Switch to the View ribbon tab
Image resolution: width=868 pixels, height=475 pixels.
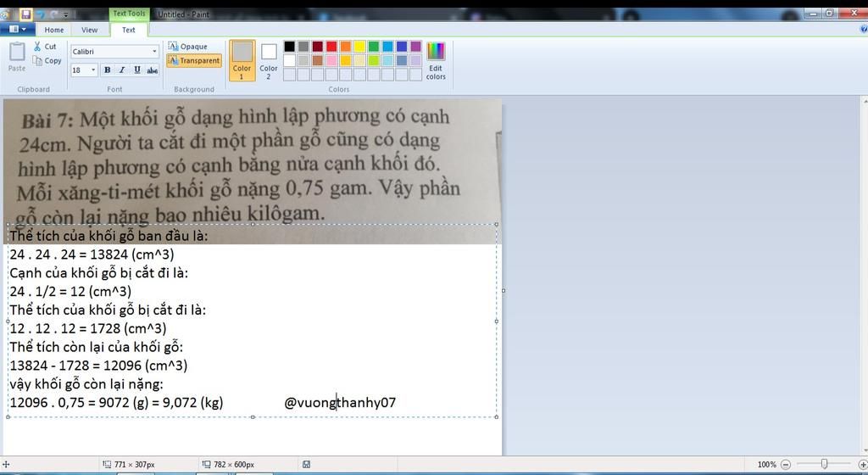click(x=89, y=30)
